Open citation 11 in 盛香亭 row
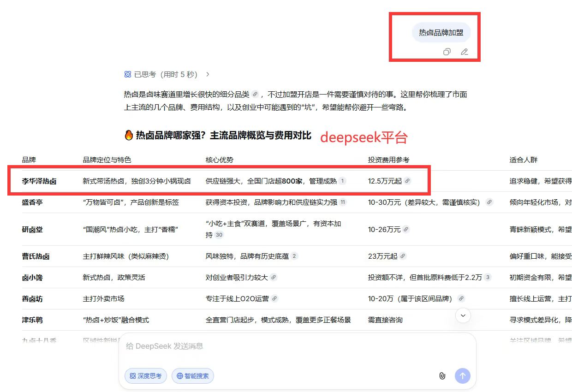The image size is (572, 392). (343, 202)
